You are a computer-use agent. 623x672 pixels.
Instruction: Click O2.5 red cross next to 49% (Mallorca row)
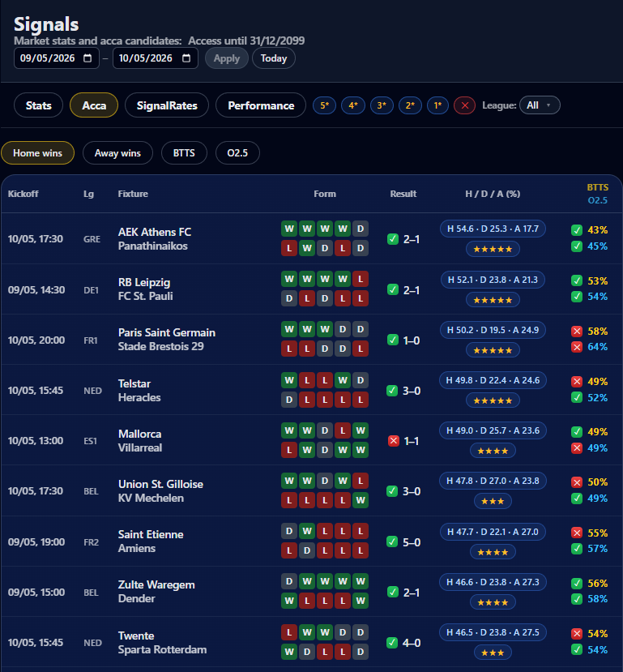pos(577,448)
